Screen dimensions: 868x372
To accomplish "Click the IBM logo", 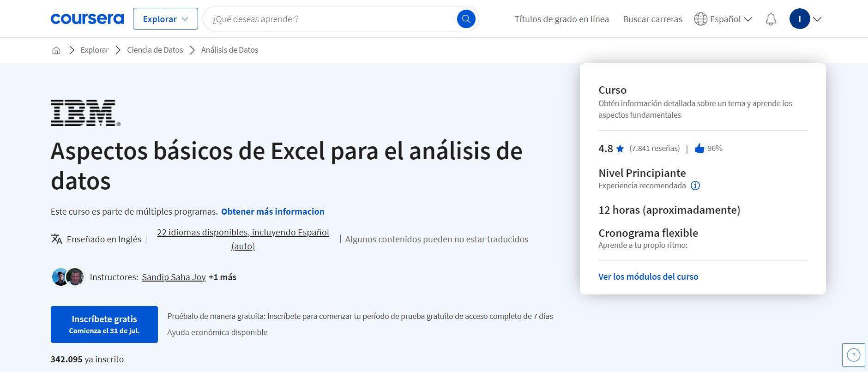I will tap(85, 113).
